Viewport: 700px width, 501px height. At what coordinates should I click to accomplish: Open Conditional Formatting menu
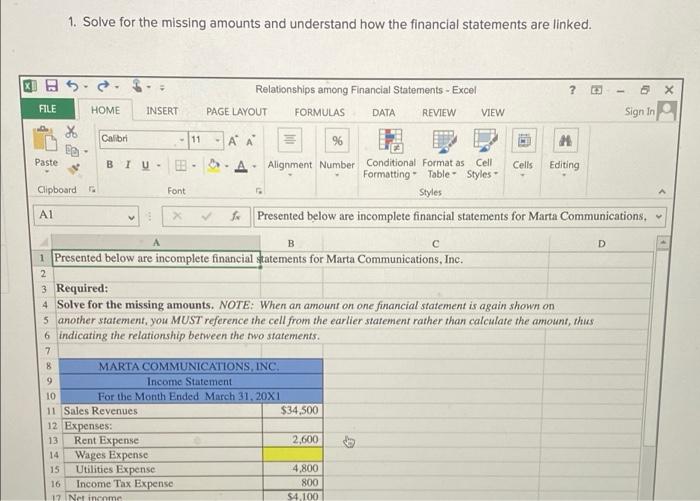(x=390, y=154)
